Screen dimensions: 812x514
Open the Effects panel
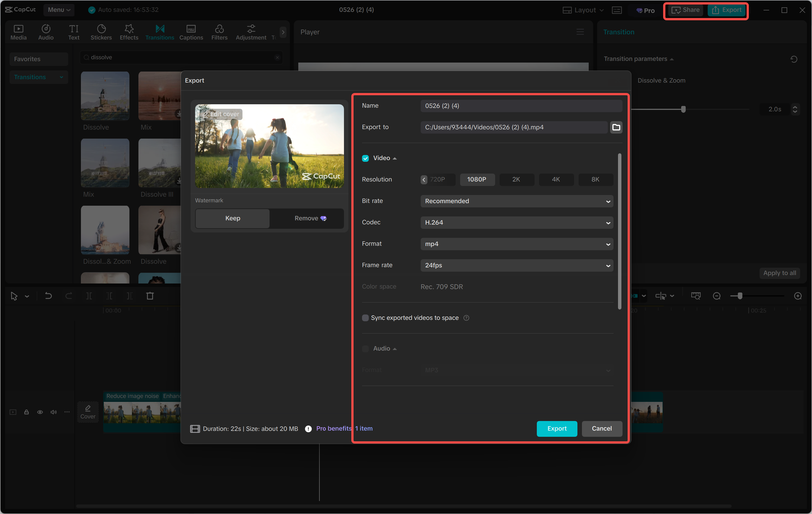click(x=129, y=32)
